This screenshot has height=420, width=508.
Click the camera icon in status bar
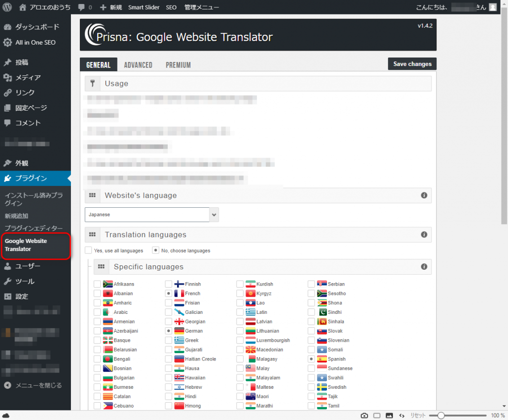click(x=364, y=415)
